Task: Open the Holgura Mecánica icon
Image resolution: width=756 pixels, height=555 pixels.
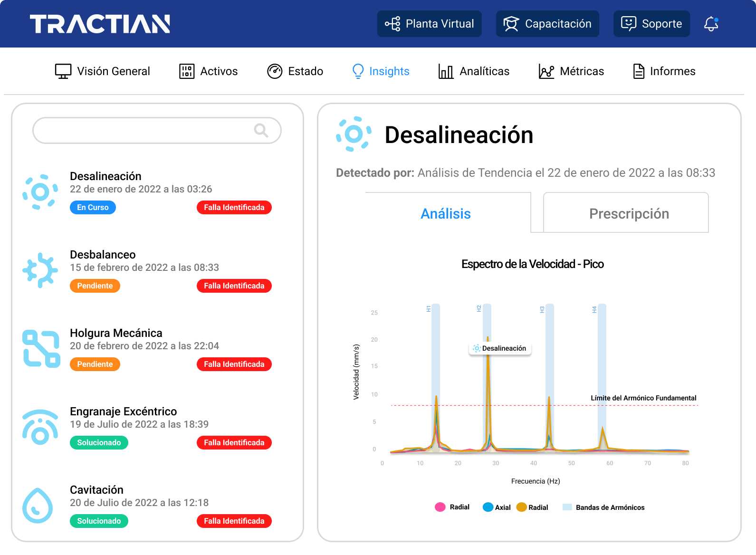Action: pos(41,349)
